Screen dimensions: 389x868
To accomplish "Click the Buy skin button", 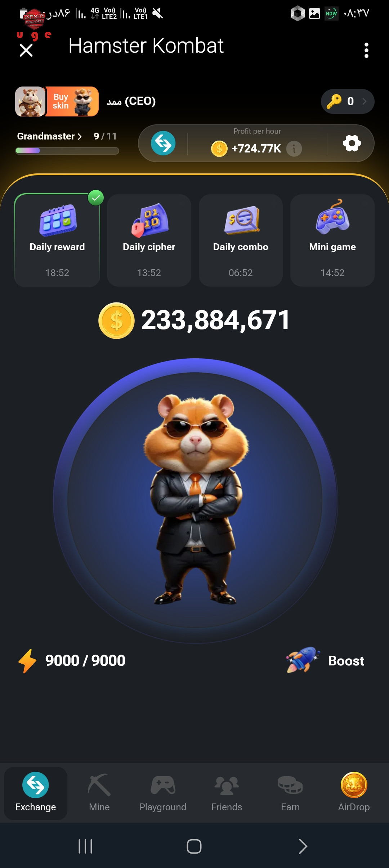I will 72,101.
